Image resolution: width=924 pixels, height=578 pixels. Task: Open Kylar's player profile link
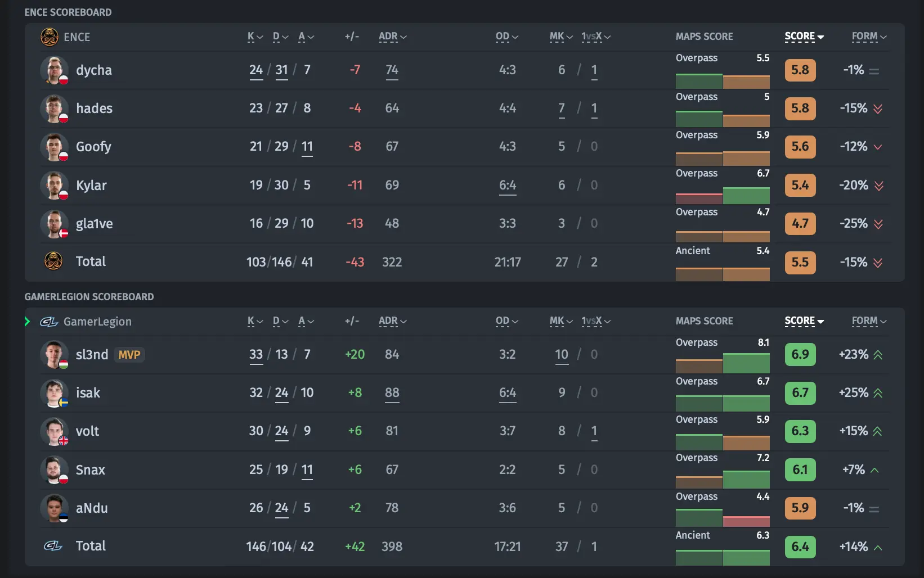point(91,186)
